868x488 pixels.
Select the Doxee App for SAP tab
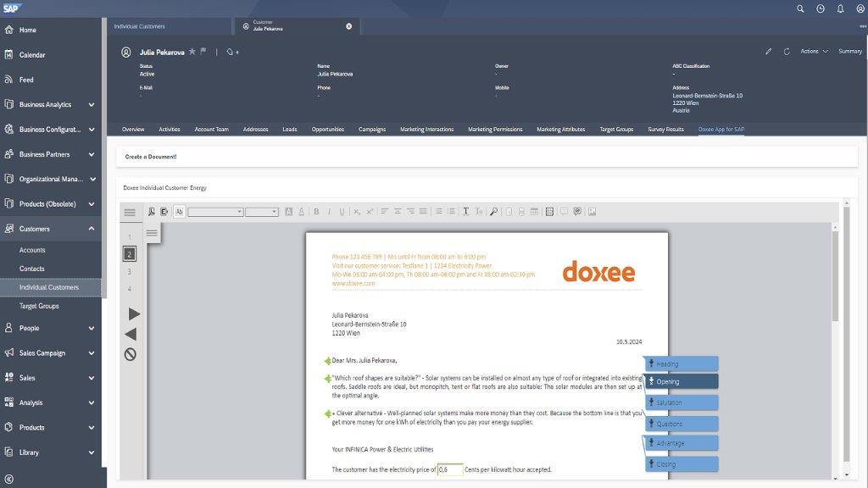pyautogui.click(x=721, y=130)
